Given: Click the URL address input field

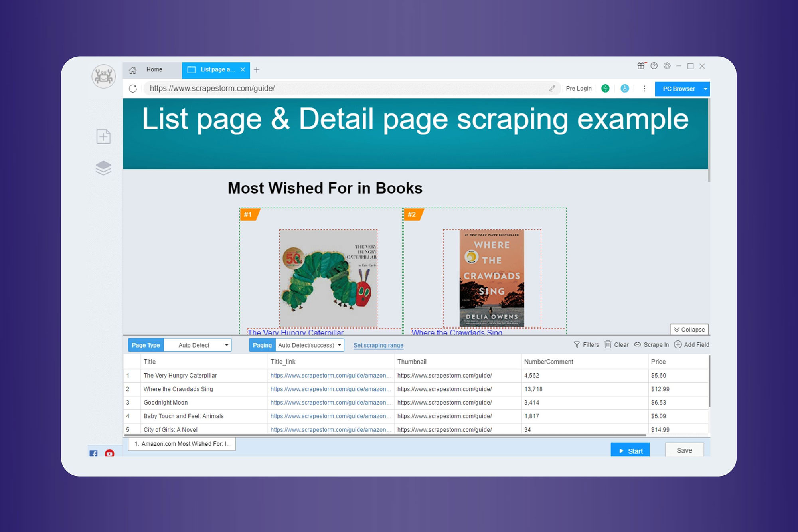Looking at the screenshot, I should tap(347, 89).
